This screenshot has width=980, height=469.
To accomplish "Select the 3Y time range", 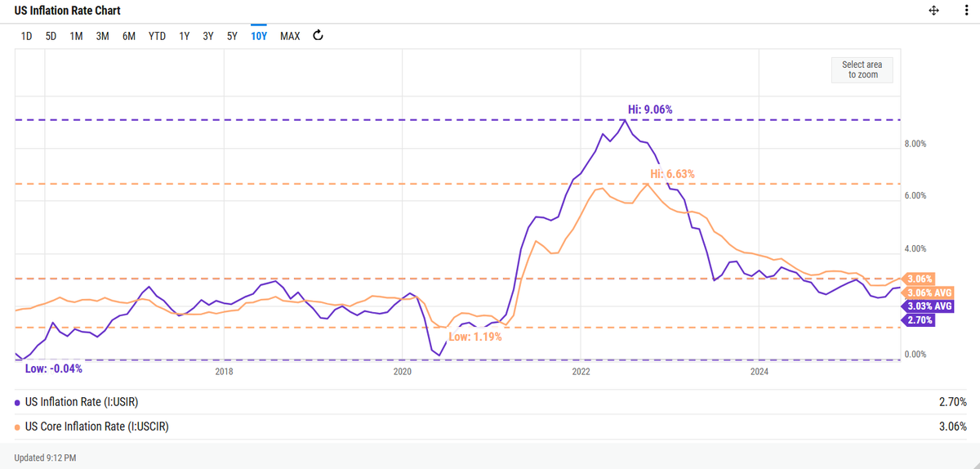I will 208,36.
